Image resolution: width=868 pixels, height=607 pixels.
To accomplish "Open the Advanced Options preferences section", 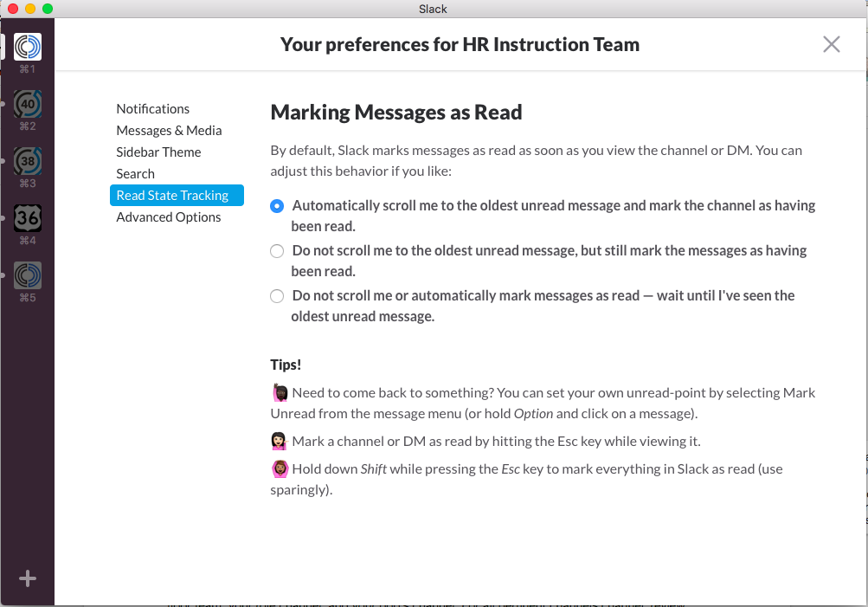I will pyautogui.click(x=168, y=217).
